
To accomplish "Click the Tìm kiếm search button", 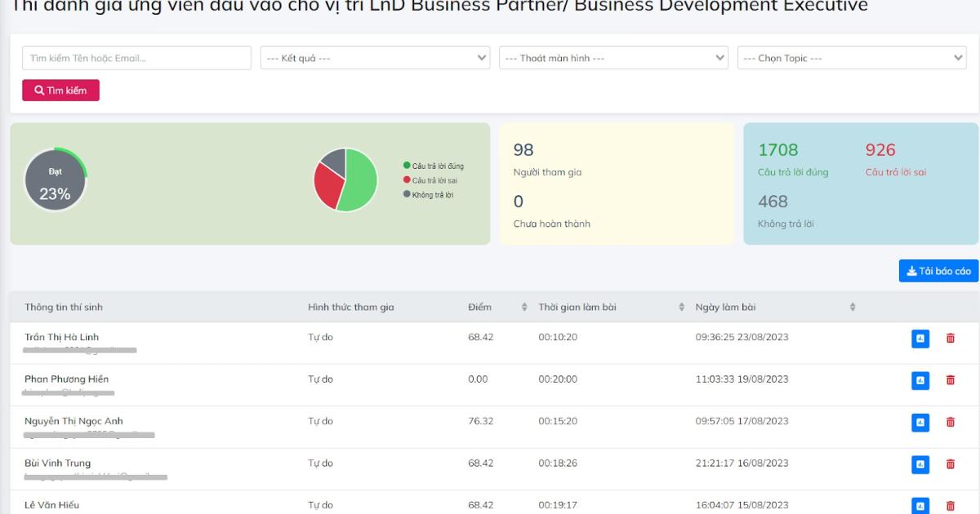I will click(60, 91).
